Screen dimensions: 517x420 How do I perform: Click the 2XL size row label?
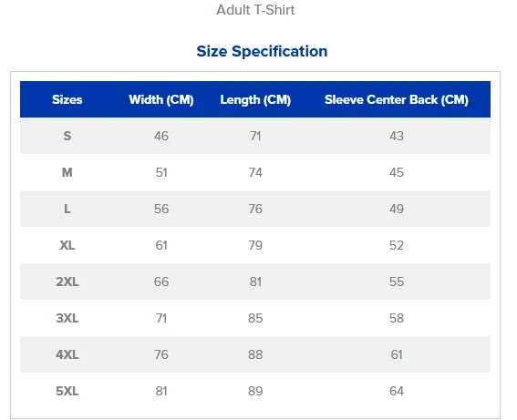coord(67,282)
